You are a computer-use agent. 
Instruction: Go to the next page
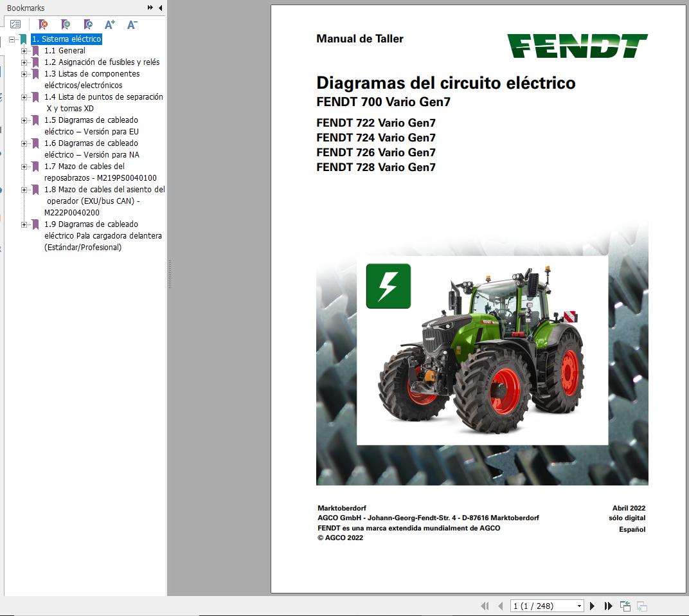pyautogui.click(x=593, y=606)
